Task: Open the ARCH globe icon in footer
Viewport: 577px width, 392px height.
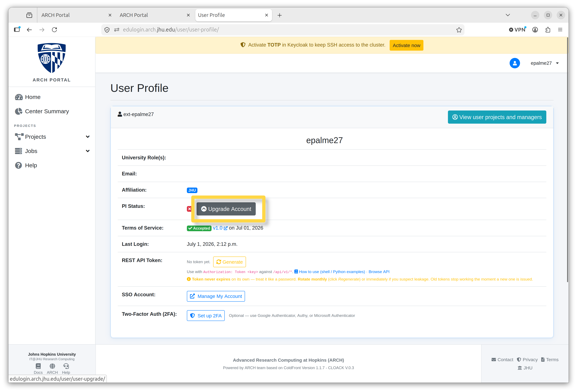Action: click(52, 366)
